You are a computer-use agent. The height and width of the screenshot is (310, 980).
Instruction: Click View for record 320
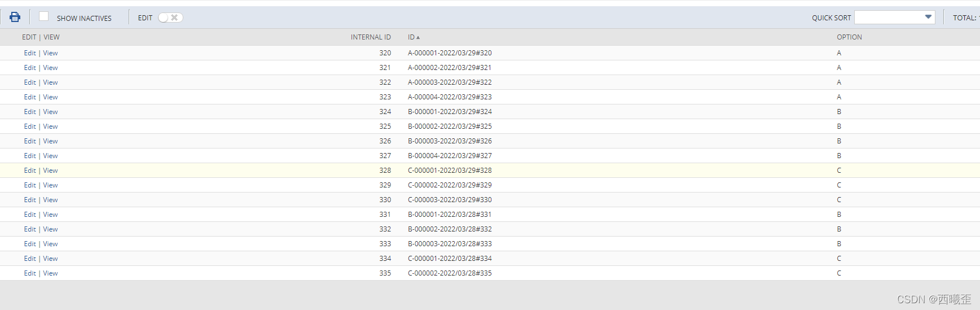click(50, 53)
